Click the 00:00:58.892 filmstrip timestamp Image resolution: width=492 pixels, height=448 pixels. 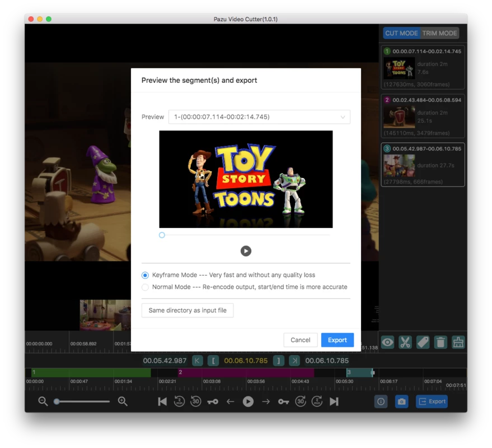click(83, 344)
